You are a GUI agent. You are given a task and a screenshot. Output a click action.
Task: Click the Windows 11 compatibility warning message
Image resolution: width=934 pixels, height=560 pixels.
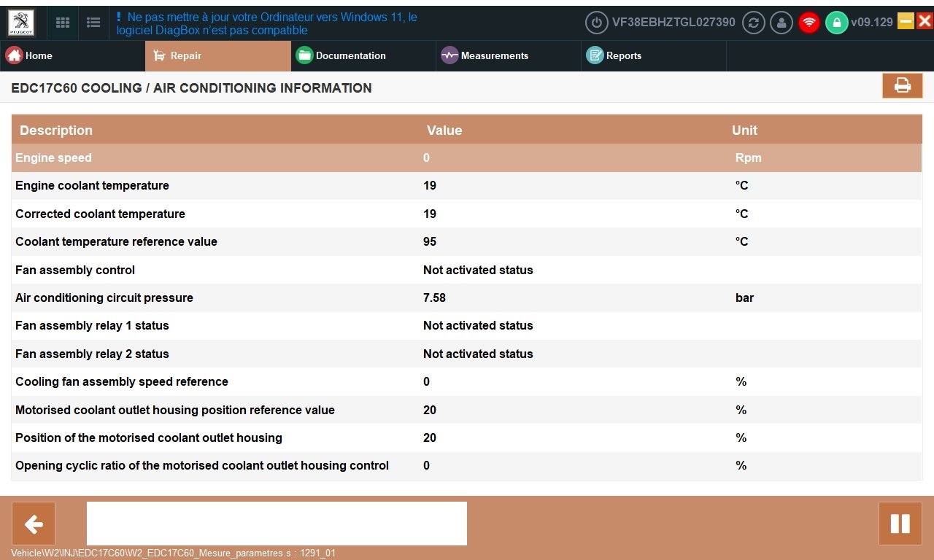point(267,23)
